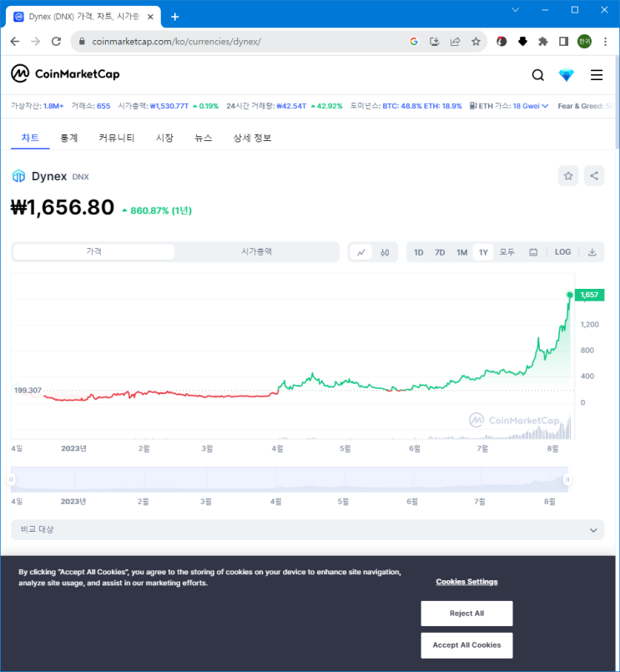
Task: Open Chrome three-dot menu
Action: (x=605, y=42)
